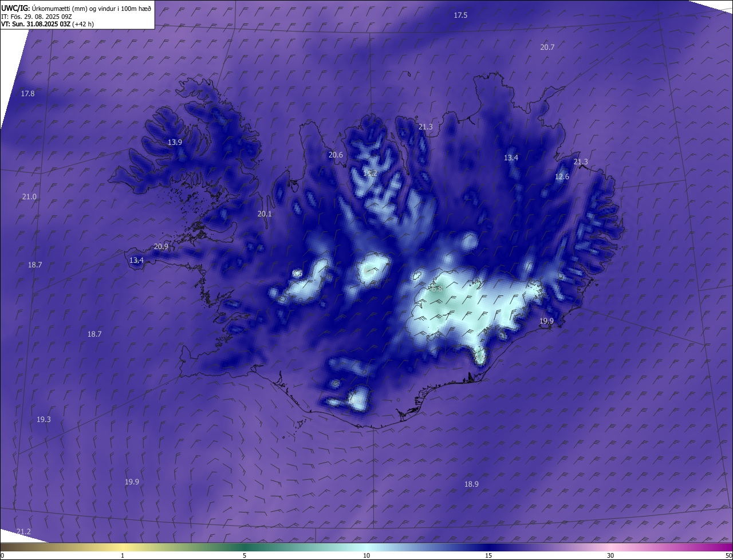Click the 18.9 map value
This screenshot has height=560, width=733.
click(x=471, y=484)
